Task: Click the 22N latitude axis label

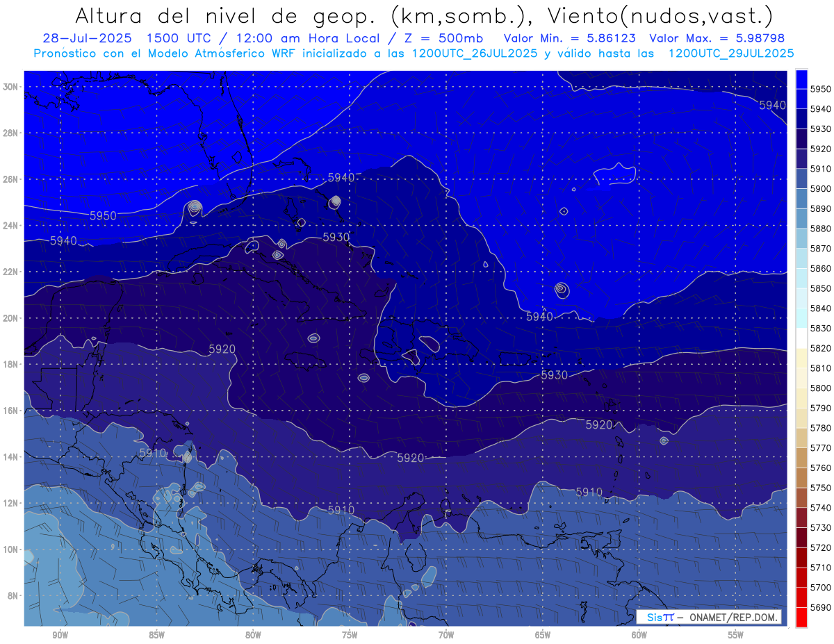Action: (10, 272)
